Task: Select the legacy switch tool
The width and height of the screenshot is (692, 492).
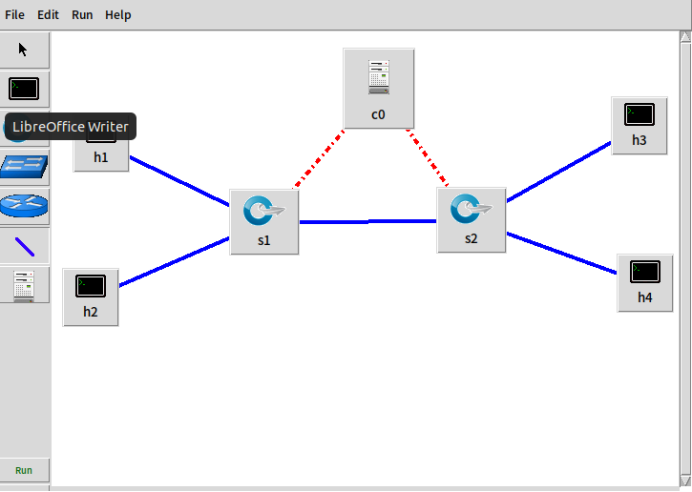Action: point(24,166)
